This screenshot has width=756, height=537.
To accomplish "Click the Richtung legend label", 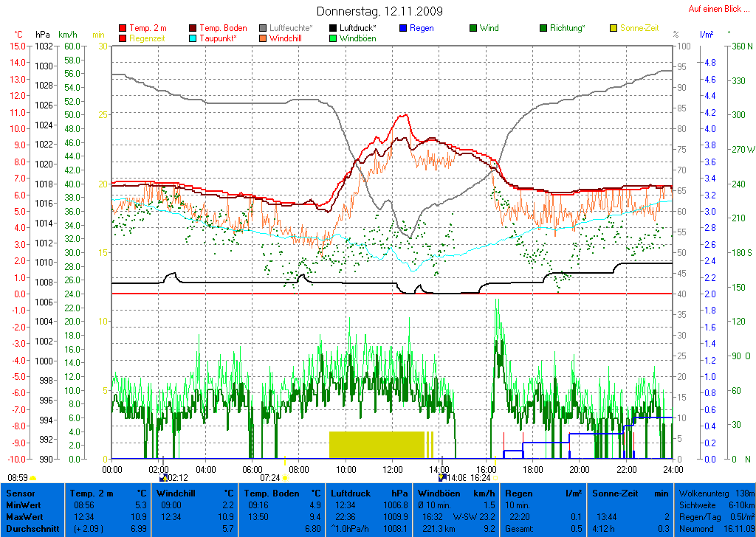I will click(x=568, y=28).
